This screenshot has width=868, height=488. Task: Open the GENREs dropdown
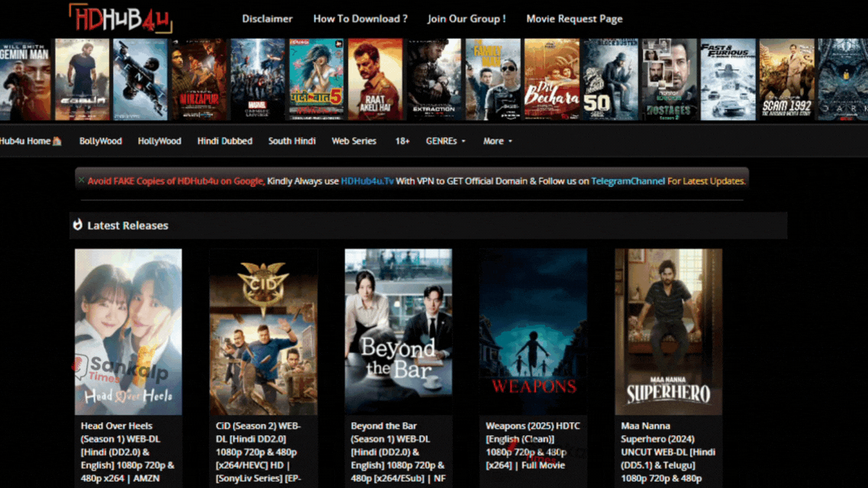tap(445, 141)
